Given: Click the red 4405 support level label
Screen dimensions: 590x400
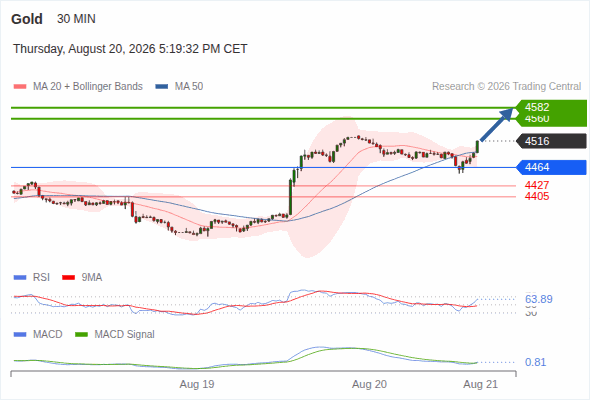Looking at the screenshot, I should point(537,196).
